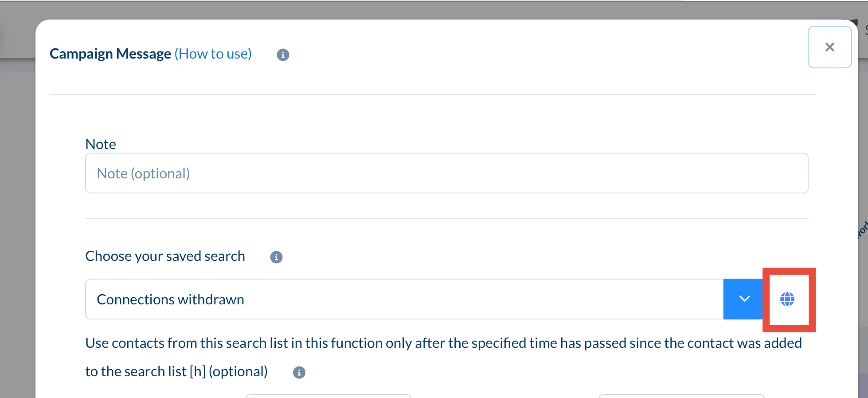The height and width of the screenshot is (398, 868).
Task: Click the dimmed backdrop left of the dialog
Action: [17, 222]
